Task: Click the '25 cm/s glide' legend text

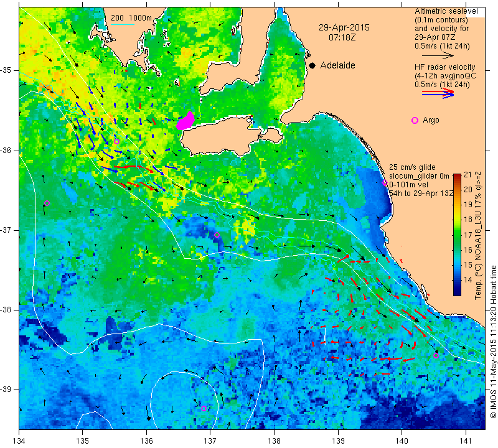Action: (x=412, y=167)
